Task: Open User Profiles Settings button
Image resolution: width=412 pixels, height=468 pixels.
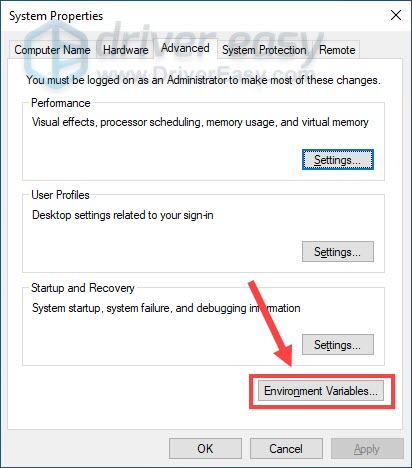Action: click(338, 252)
